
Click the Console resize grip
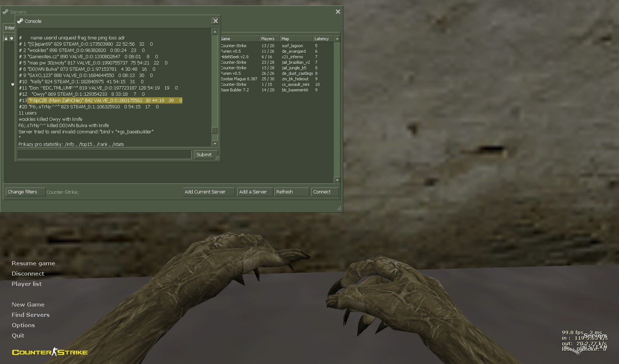(x=217, y=158)
